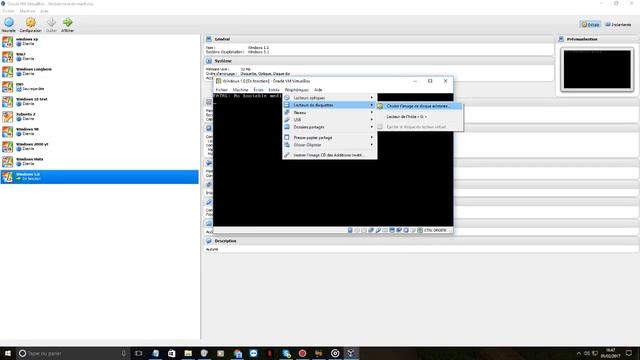The height and width of the screenshot is (360, 640).
Task: Select the running Windows 1.0 machine row
Action: pyautogui.click(x=100, y=177)
